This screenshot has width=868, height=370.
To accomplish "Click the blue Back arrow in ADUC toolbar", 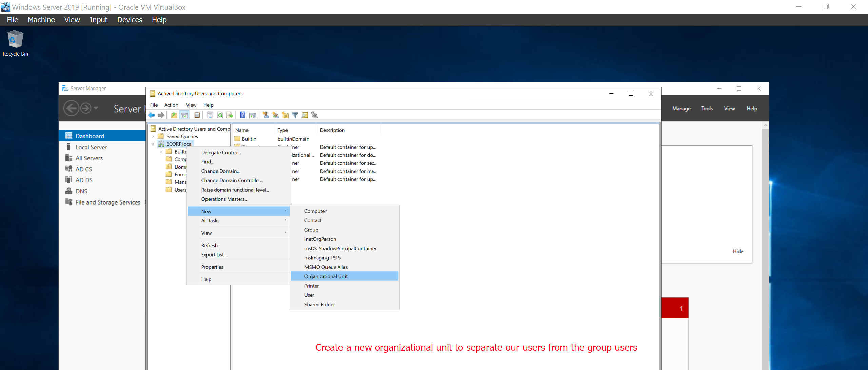I will tap(151, 115).
